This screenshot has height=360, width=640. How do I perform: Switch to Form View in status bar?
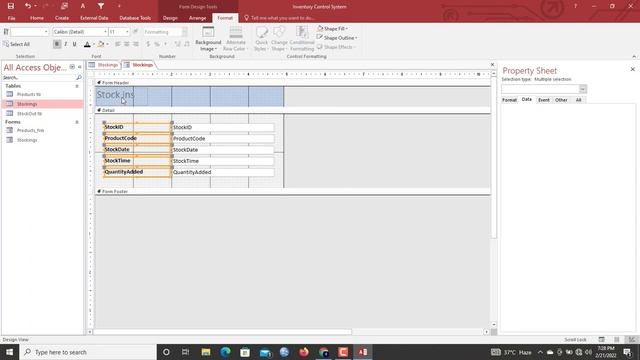602,340
